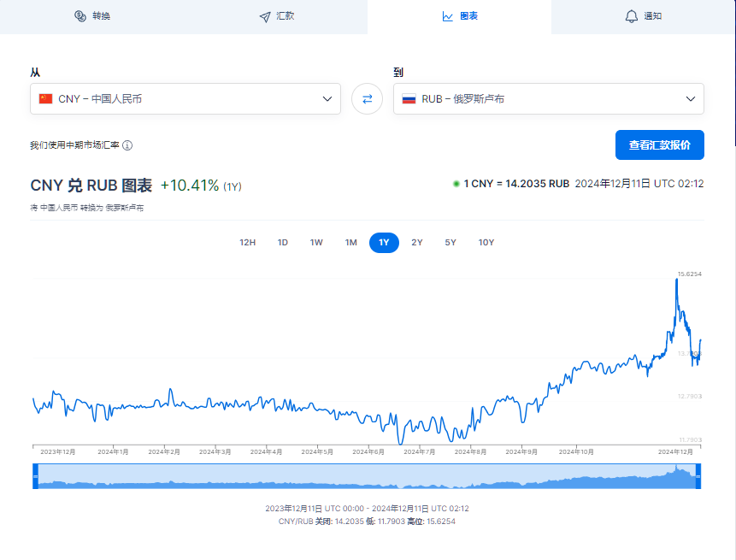
Task: Click the line chart tab icon
Action: (448, 16)
